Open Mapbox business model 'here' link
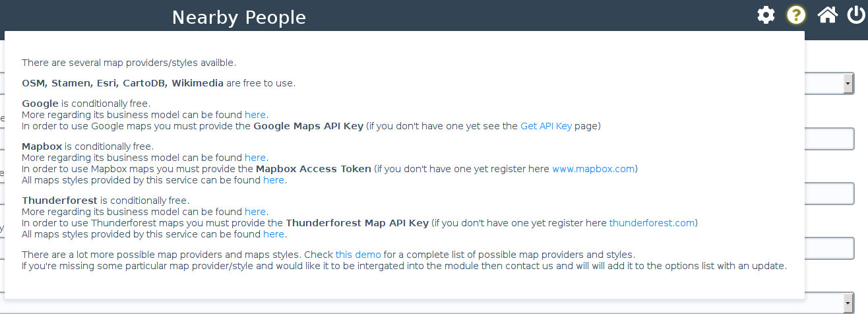Screen dimensions: 868x314 point(255,158)
